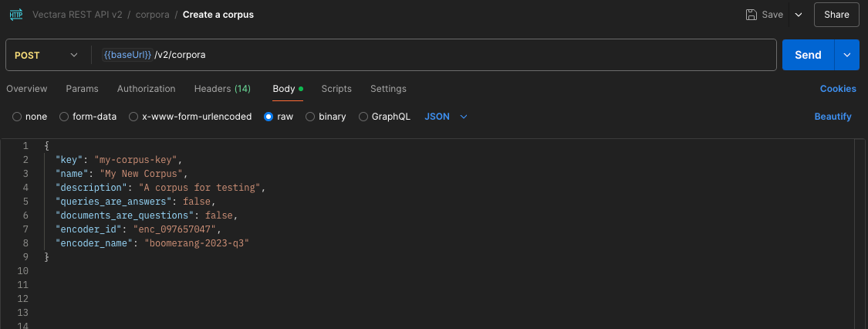868x329 pixels.
Task: Open the Save options dropdown arrow
Action: (x=798, y=15)
